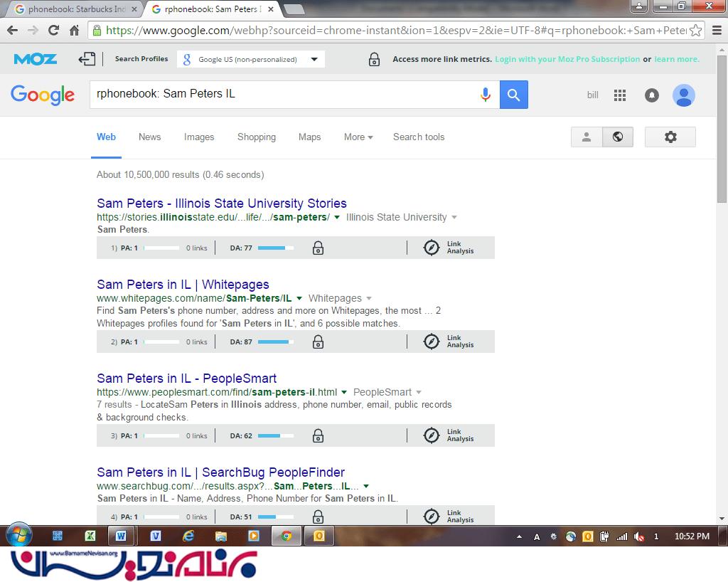Expand Illinois State University source arrow
728x582 pixels.
coord(454,218)
